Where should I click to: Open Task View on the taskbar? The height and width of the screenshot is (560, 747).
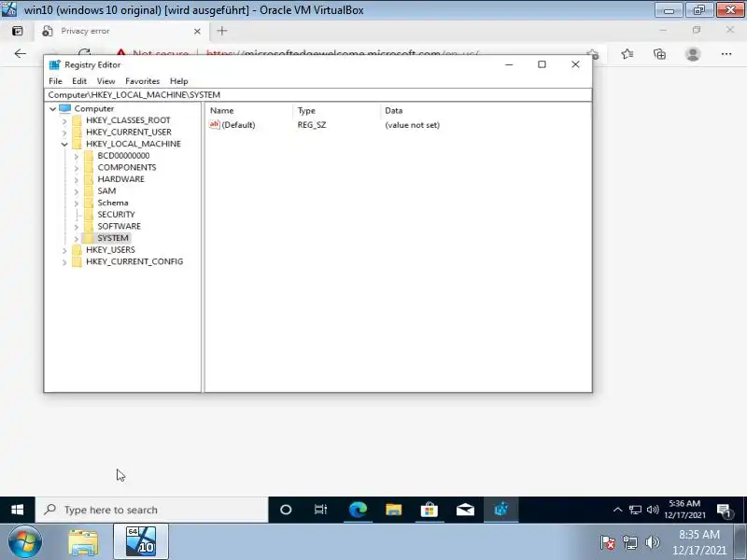click(320, 510)
